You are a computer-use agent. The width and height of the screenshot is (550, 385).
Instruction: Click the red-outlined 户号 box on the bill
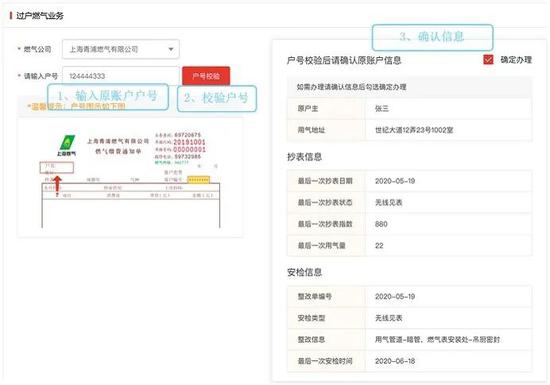tap(56, 168)
